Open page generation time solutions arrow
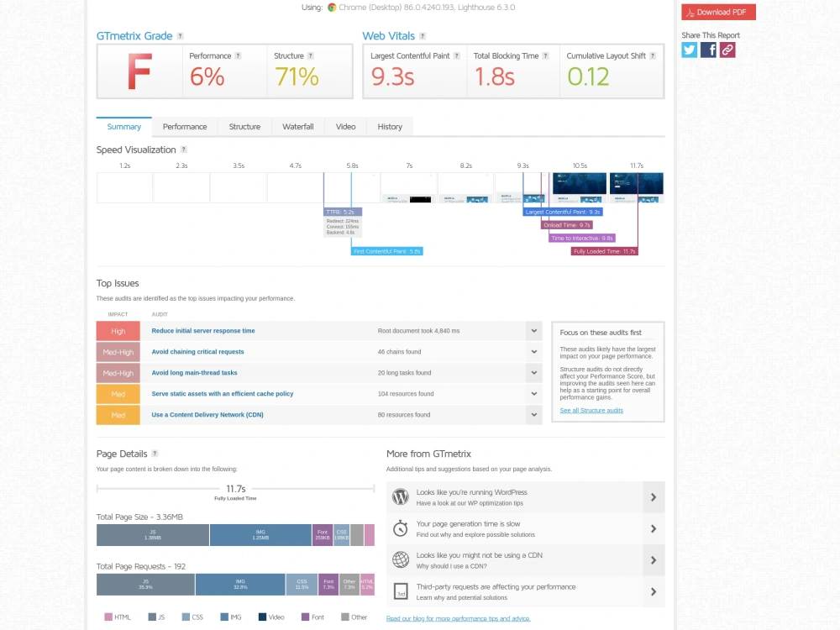This screenshot has height=630, width=840. click(654, 528)
